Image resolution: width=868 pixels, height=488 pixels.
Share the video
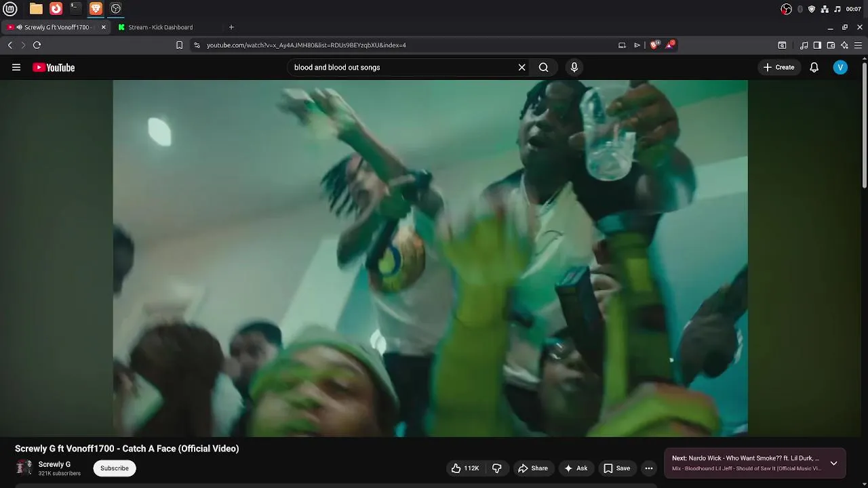pyautogui.click(x=533, y=468)
